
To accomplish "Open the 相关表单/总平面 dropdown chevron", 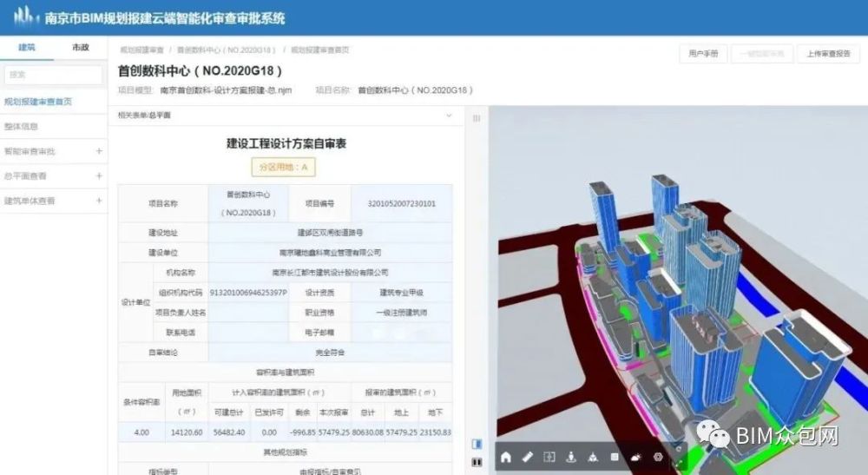I will point(449,115).
